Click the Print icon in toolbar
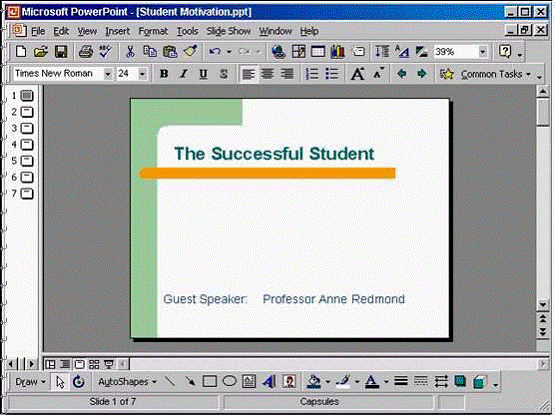The height and width of the screenshot is (415, 555). click(x=86, y=52)
